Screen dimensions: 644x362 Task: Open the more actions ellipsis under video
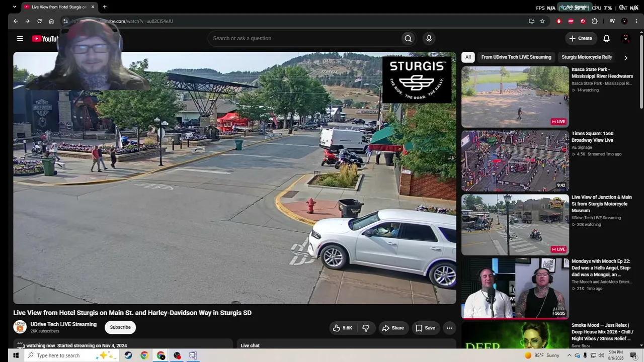pyautogui.click(x=449, y=328)
